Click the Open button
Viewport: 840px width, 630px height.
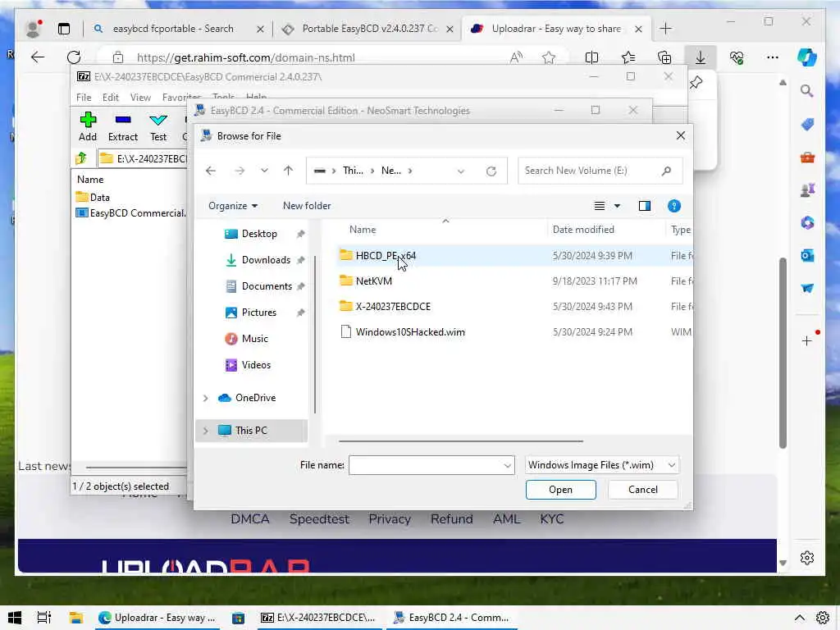(560, 490)
